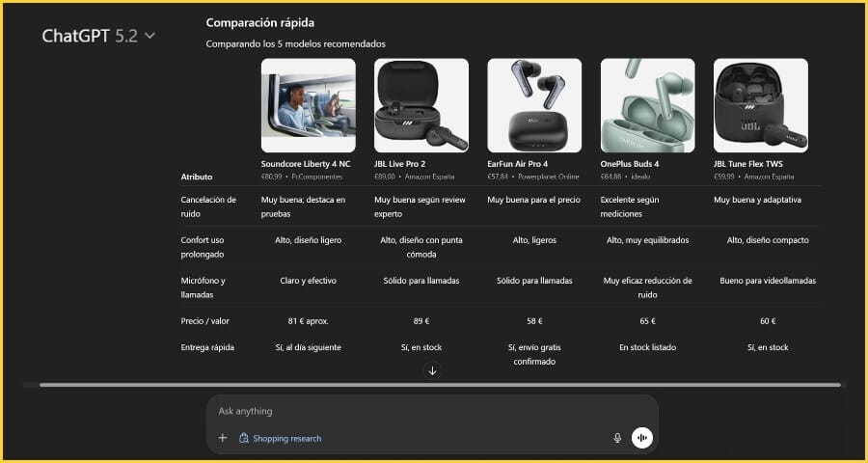The height and width of the screenshot is (463, 868).
Task: Click the 'Micrófono y llamadas' row label
Action: coord(204,288)
